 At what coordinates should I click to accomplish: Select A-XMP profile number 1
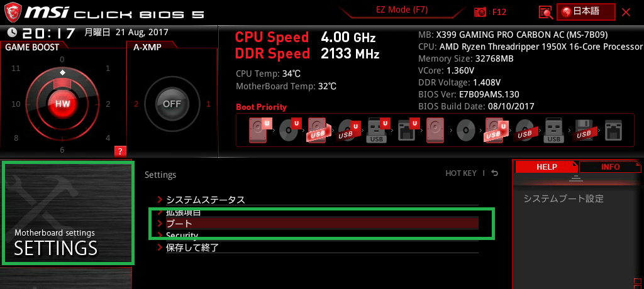click(x=208, y=104)
